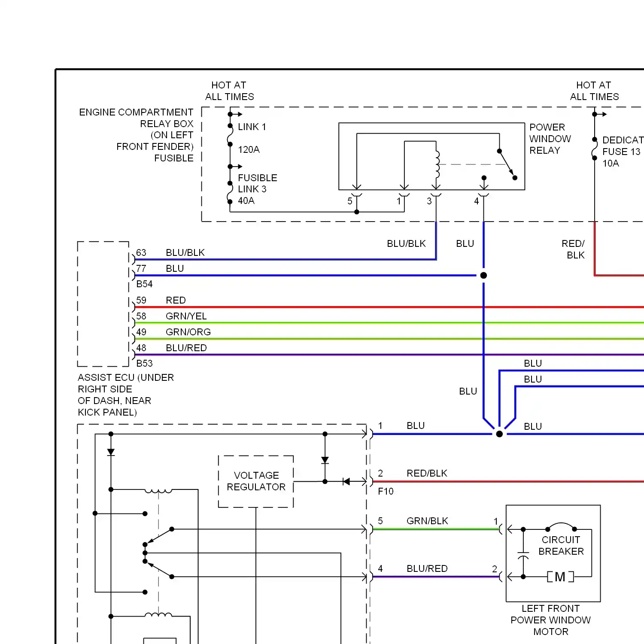
Task: Click the motor M symbol
Action: (x=560, y=577)
